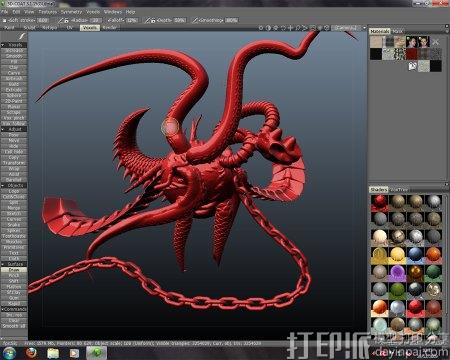Collapse the Objects tool section

[14, 185]
